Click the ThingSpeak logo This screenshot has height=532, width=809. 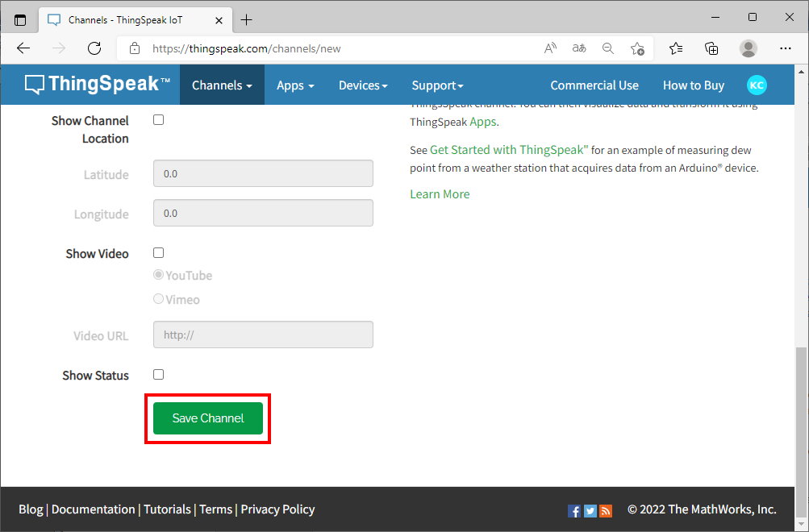click(x=98, y=84)
